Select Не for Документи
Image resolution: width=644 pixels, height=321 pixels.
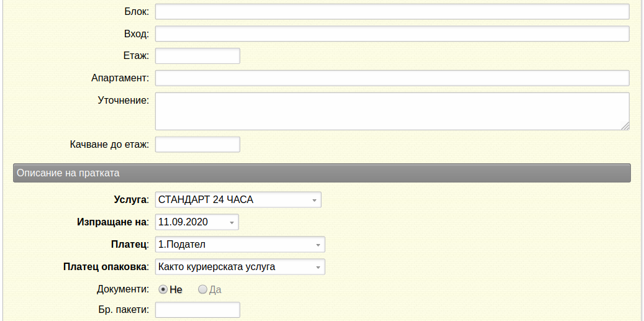point(163,289)
